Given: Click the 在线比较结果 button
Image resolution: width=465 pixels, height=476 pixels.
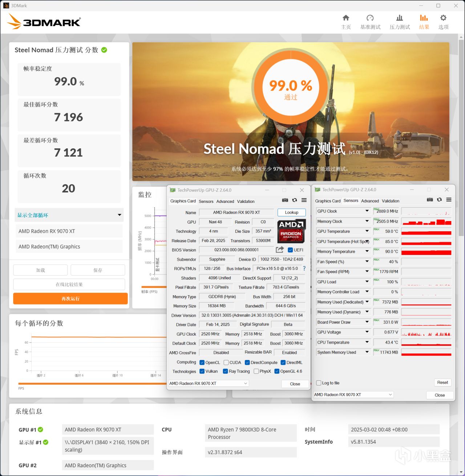Looking at the screenshot, I should click(69, 284).
